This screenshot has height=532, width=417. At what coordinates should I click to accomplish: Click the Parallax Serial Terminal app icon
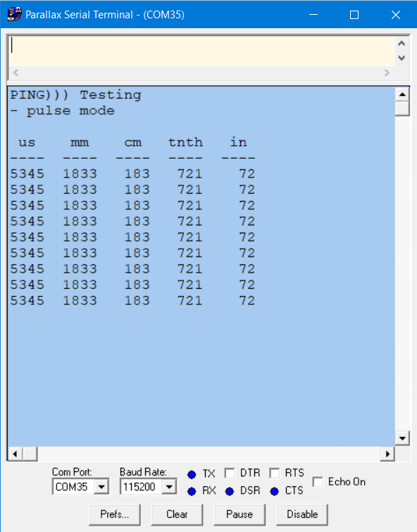point(14,15)
